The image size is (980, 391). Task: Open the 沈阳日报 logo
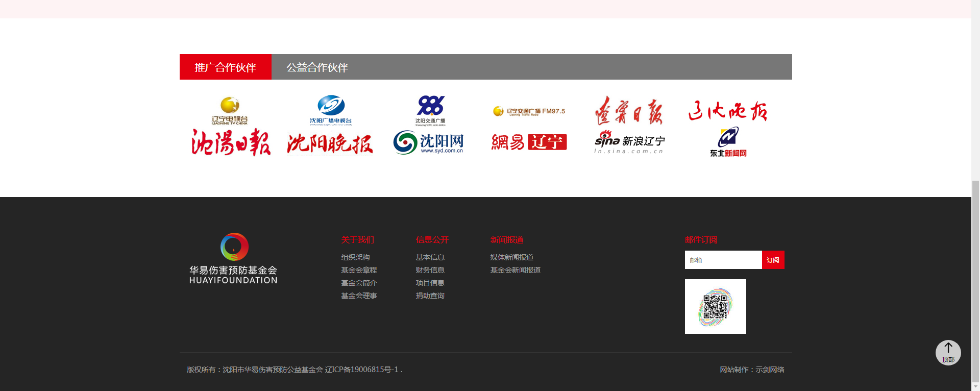[x=231, y=142]
